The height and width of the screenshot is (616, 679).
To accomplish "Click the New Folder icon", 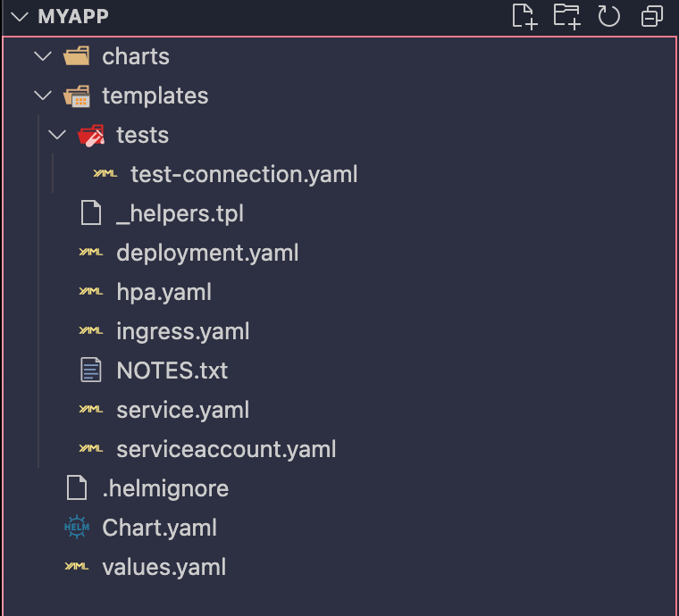I will pos(566,16).
